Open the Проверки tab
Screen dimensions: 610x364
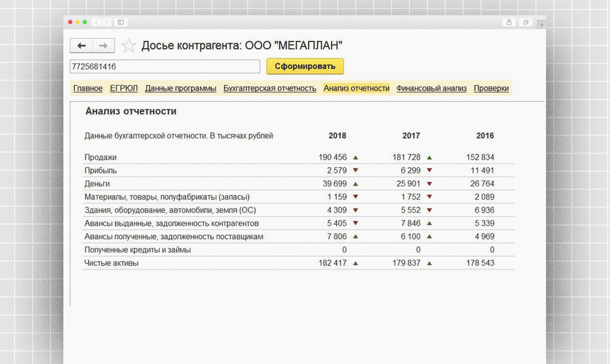[x=491, y=88]
